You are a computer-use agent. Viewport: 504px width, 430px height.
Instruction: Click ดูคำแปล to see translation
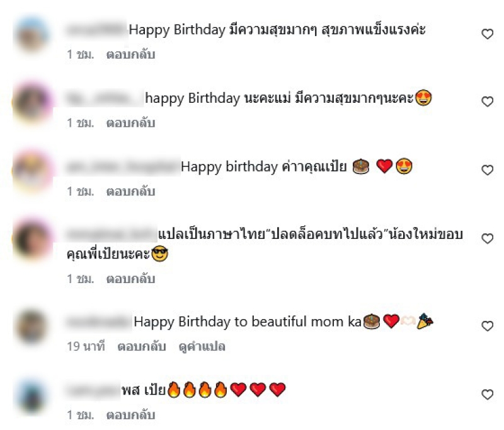pos(202,347)
